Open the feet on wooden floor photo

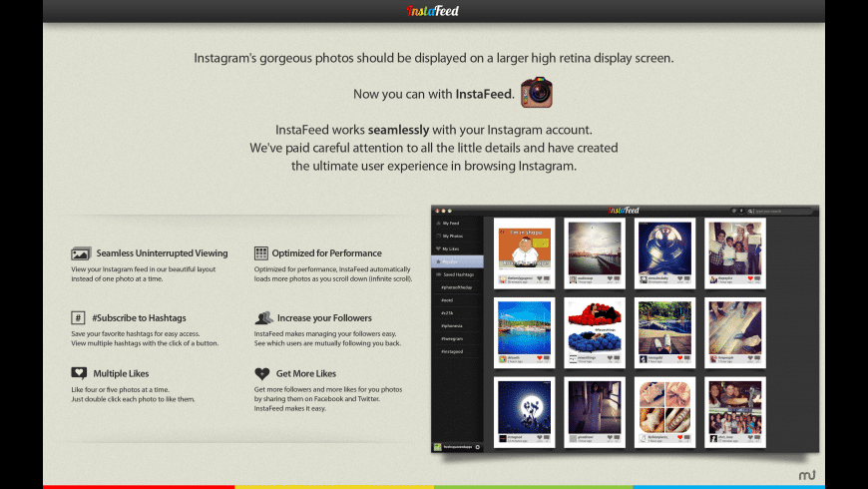coord(735,328)
